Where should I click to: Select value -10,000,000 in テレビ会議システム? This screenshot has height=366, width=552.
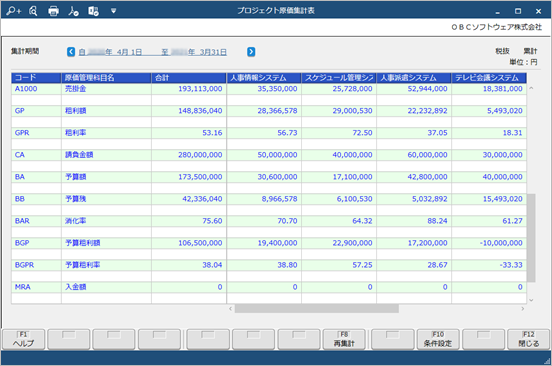click(x=489, y=243)
